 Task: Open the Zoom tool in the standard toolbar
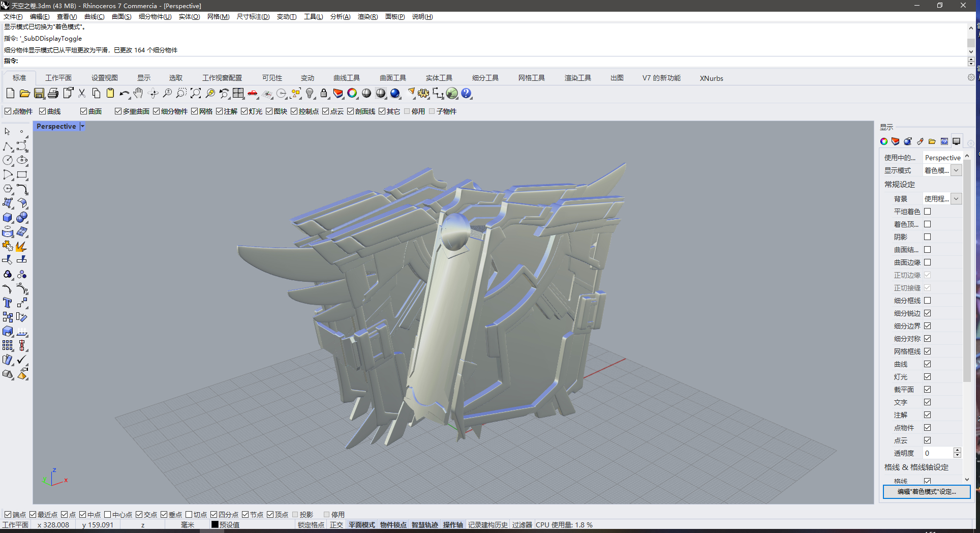click(x=168, y=94)
